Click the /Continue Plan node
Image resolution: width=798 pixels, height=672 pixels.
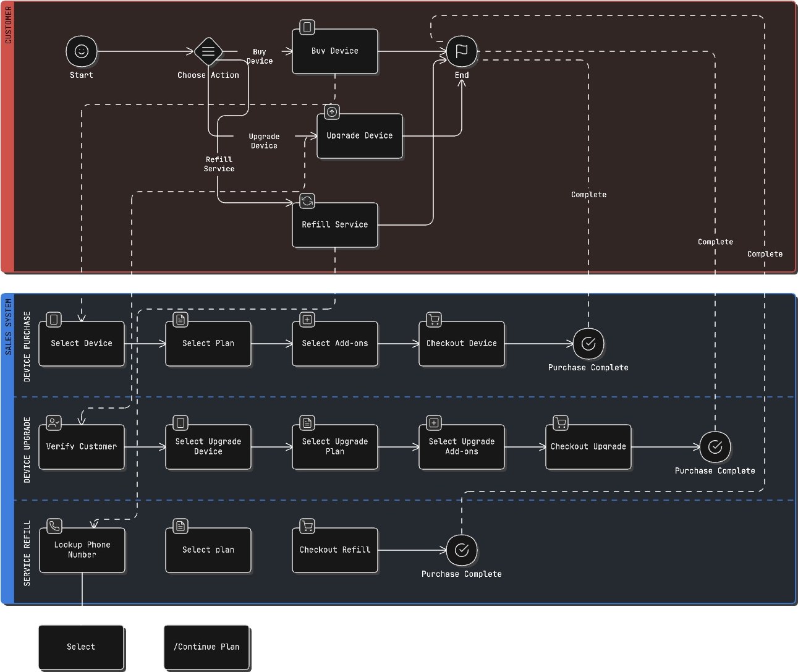(x=206, y=647)
